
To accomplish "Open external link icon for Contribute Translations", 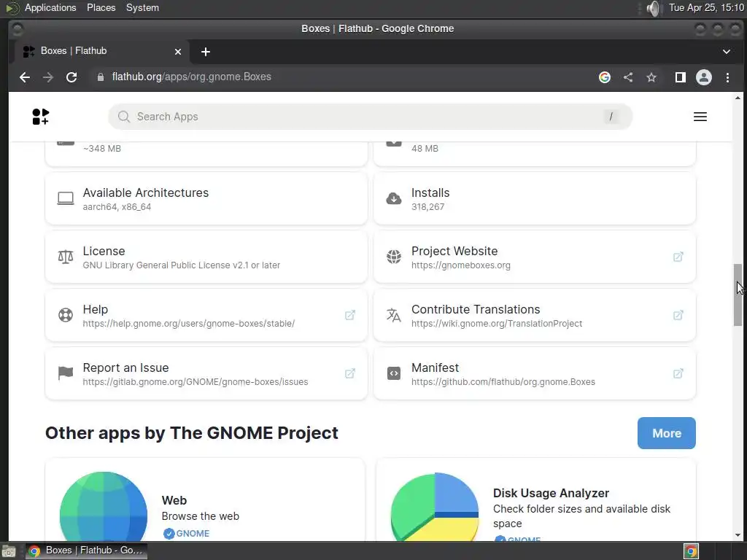I will click(x=678, y=315).
